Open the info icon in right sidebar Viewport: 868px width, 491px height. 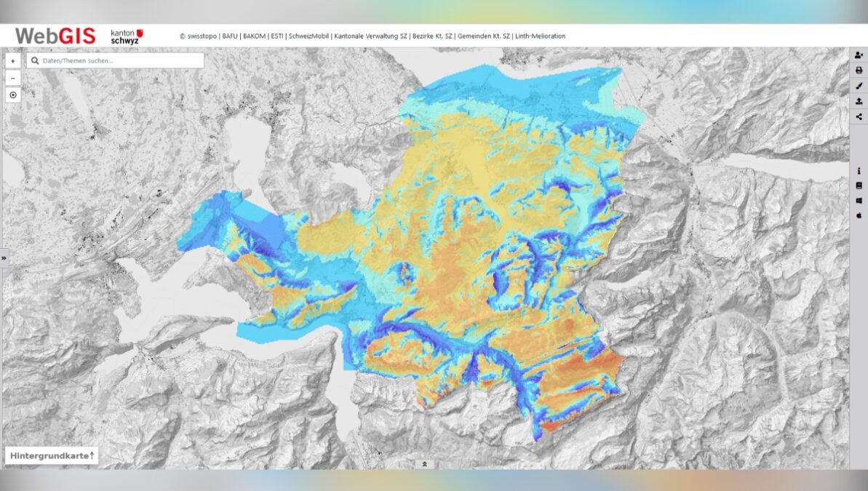pos(859,171)
